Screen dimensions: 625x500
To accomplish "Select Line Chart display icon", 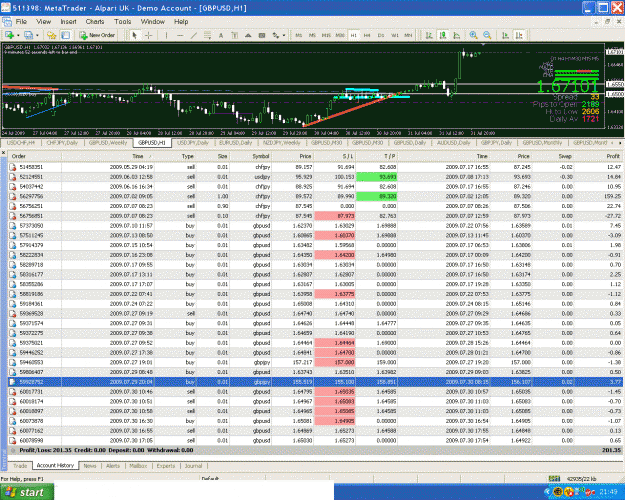I will (x=457, y=35).
